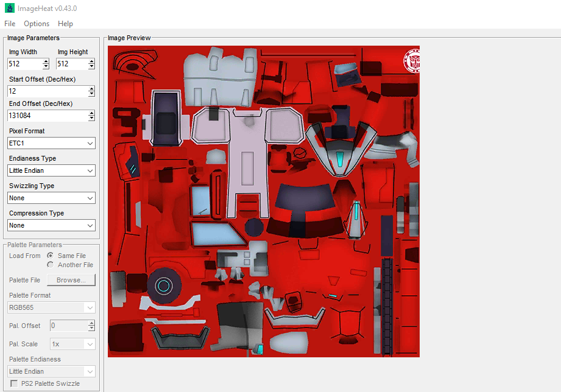The width and height of the screenshot is (561, 392).
Task: Open the Help menu
Action: (65, 24)
